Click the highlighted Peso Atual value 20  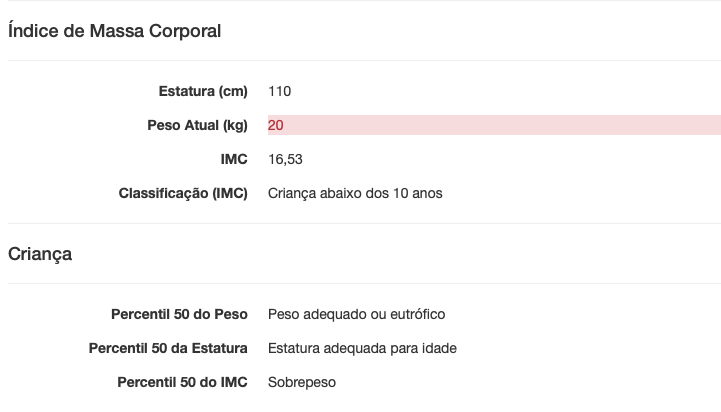click(x=275, y=125)
